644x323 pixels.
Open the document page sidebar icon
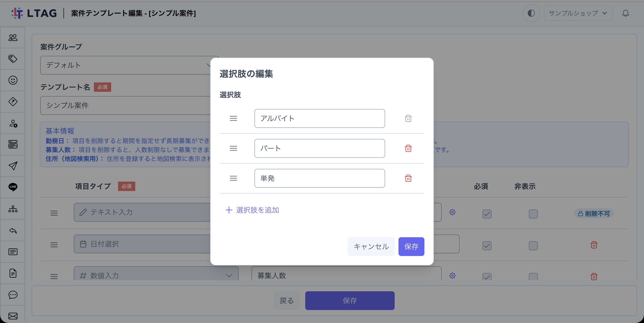13,273
